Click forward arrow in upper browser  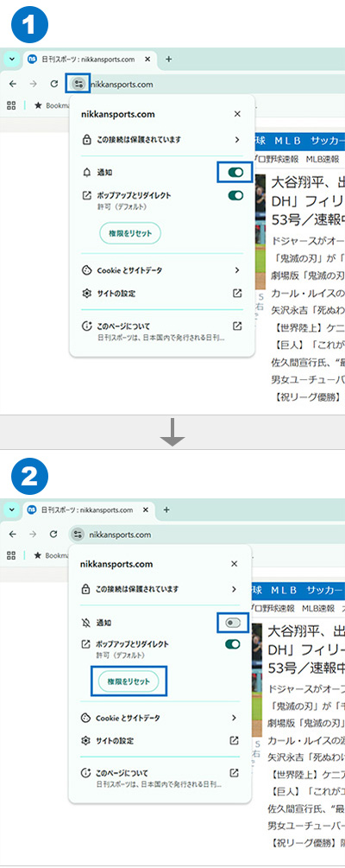pos(33,84)
